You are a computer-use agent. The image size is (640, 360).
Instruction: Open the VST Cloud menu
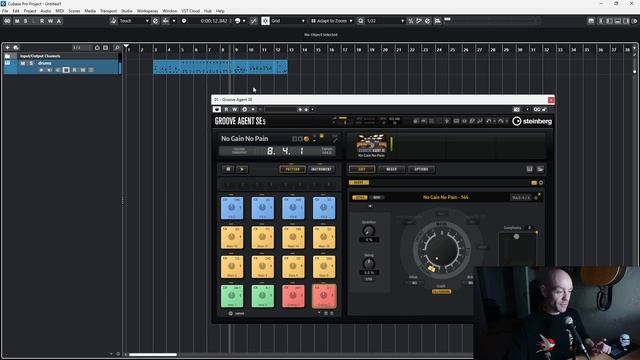click(x=191, y=11)
